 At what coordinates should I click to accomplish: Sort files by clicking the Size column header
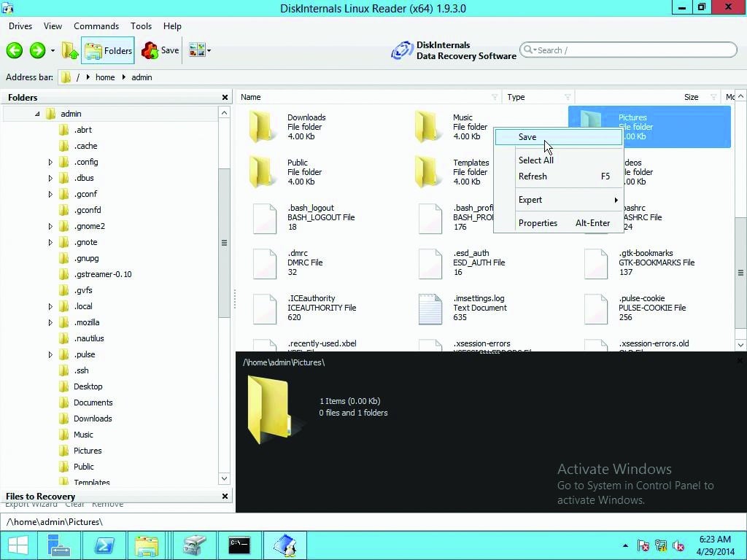pyautogui.click(x=690, y=96)
